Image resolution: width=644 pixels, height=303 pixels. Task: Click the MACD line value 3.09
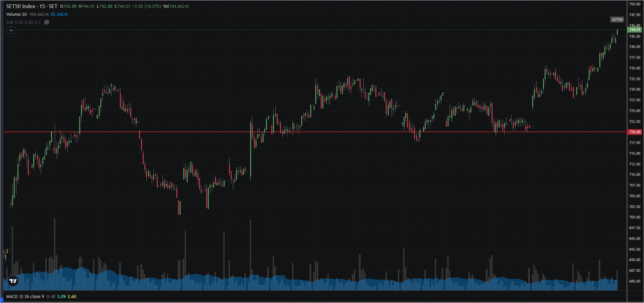click(61, 297)
